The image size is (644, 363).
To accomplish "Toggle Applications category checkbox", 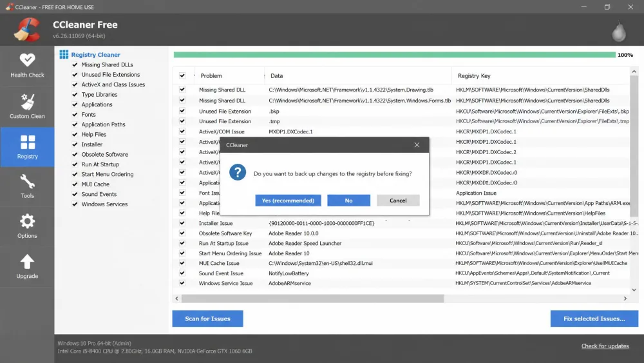I will click(x=75, y=104).
